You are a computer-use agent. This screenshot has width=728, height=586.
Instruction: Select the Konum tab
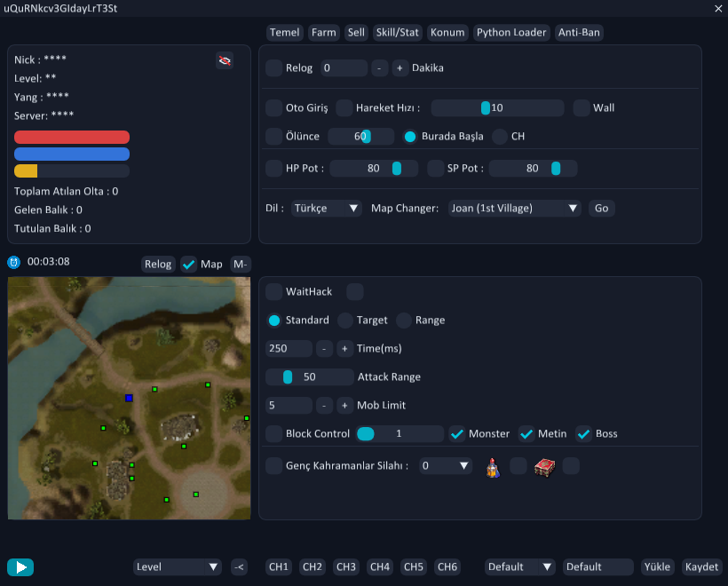(447, 33)
